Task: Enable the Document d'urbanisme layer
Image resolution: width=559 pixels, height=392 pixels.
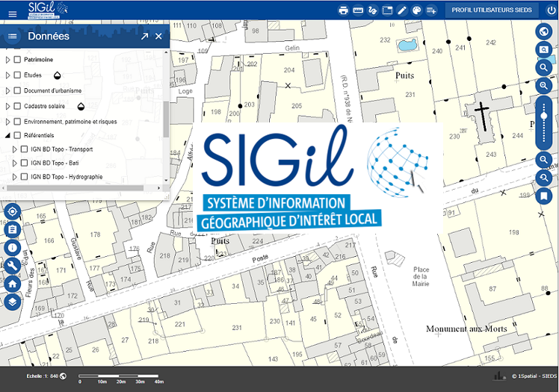Action: (17, 90)
